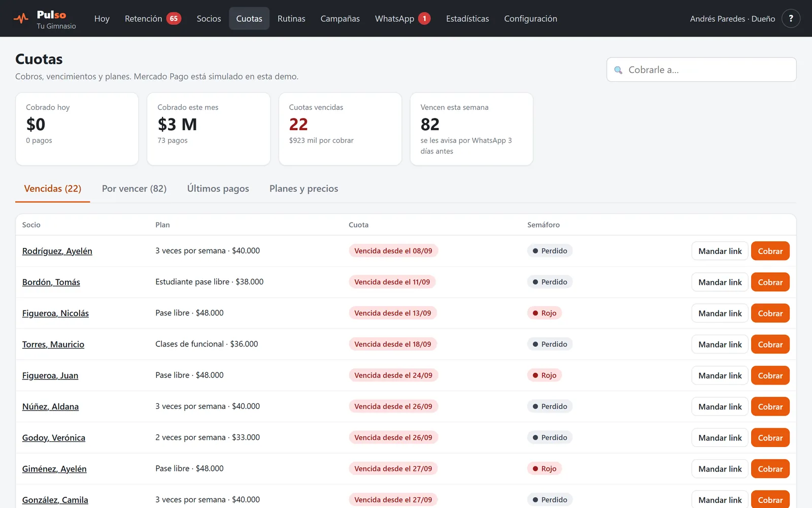Image resolution: width=812 pixels, height=508 pixels.
Task: Click the search magnifier icon in Cobrarle field
Action: coord(618,70)
